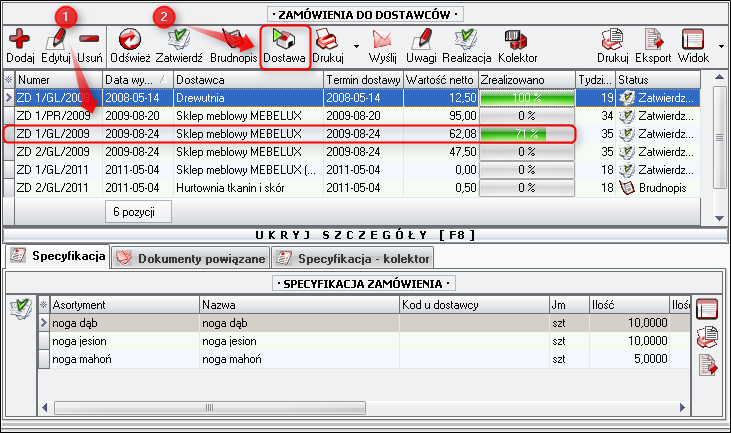
Task: Sort by Data wy... column header
Action: coord(138,80)
